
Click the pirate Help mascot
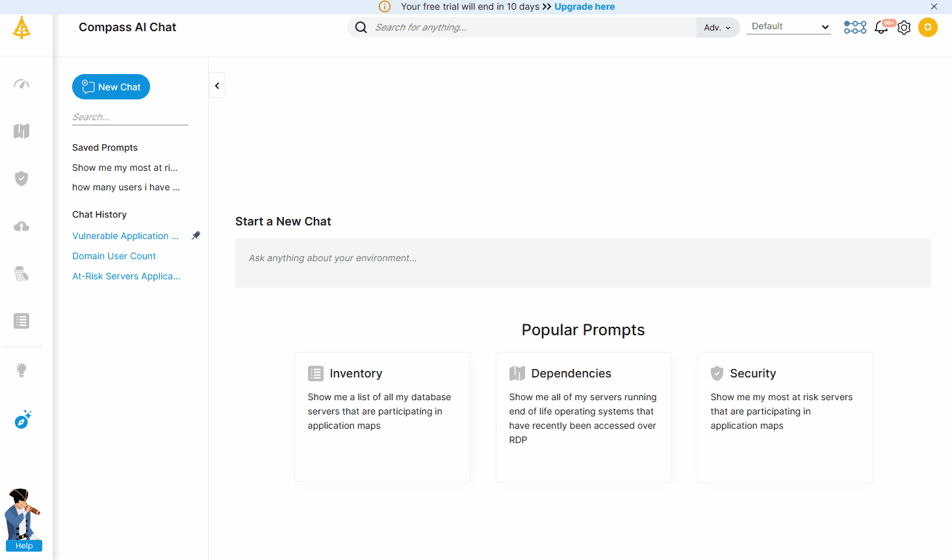pyautogui.click(x=23, y=520)
